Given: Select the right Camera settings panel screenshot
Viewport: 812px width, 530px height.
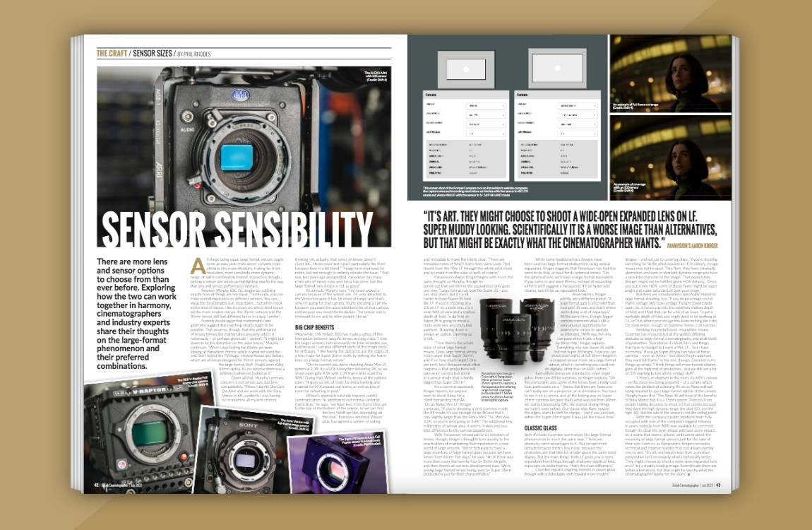Looking at the screenshot, I should click(x=557, y=136).
